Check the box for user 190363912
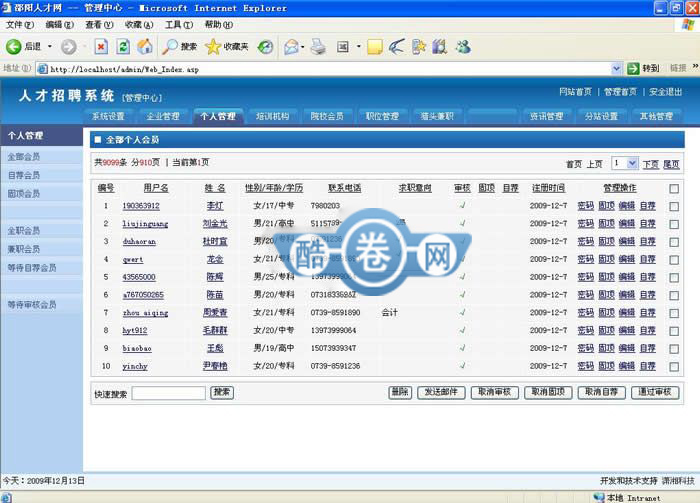Viewport: 700px width, 503px height. tap(674, 207)
